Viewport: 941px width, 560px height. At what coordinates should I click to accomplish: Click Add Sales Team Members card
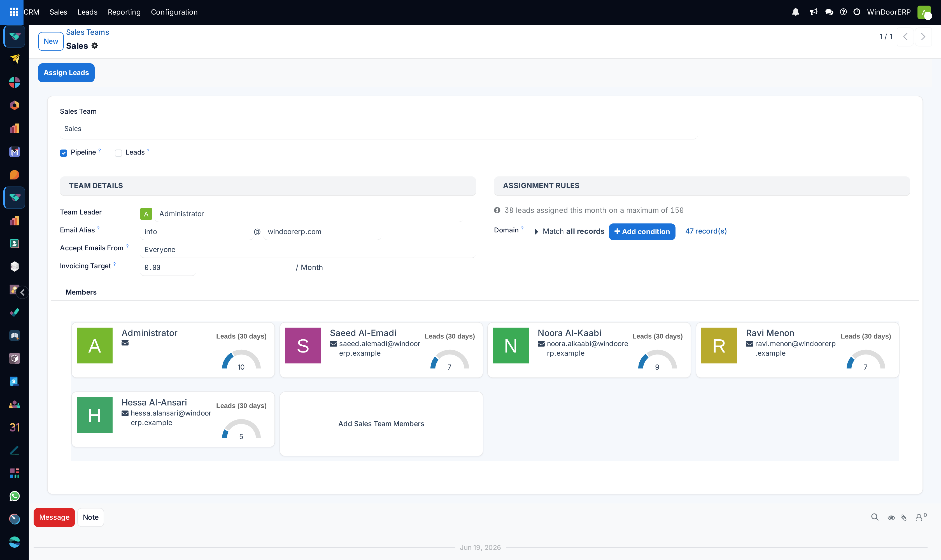tap(381, 424)
